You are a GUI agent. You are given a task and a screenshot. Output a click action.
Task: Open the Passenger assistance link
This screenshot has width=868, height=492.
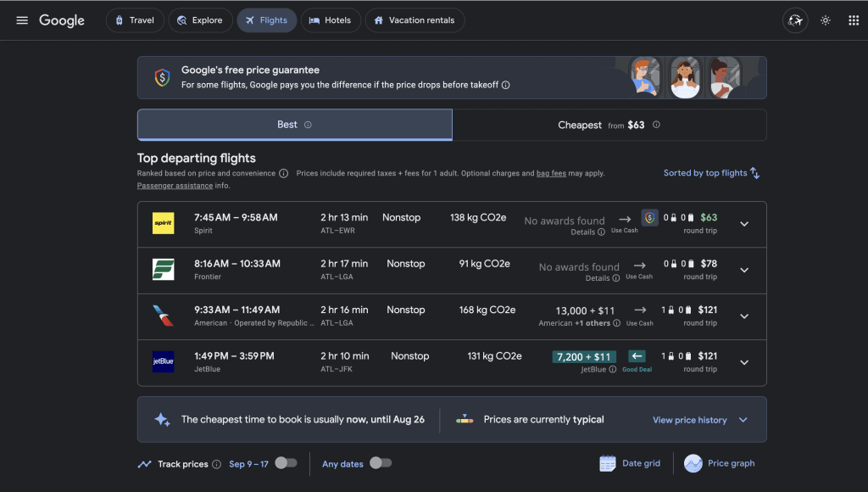(175, 186)
